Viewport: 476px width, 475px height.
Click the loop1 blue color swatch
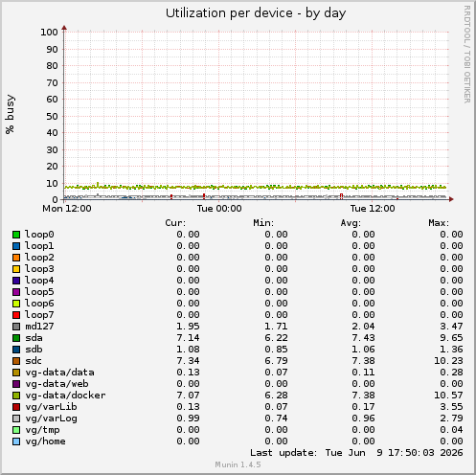point(16,246)
